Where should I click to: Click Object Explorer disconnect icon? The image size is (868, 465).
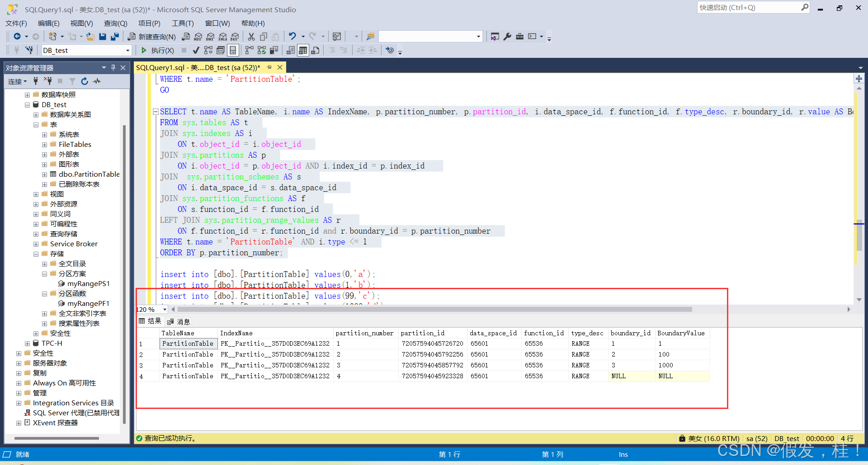tap(48, 81)
